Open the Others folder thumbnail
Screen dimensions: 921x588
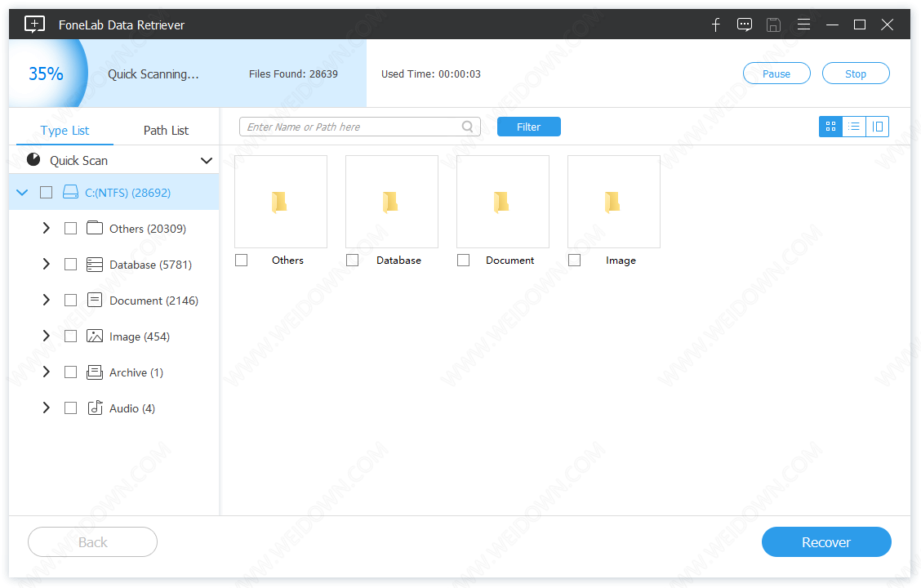(281, 202)
